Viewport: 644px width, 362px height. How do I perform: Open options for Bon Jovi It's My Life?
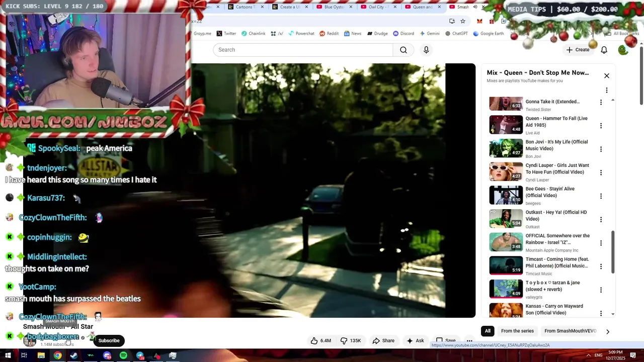pyautogui.click(x=601, y=149)
